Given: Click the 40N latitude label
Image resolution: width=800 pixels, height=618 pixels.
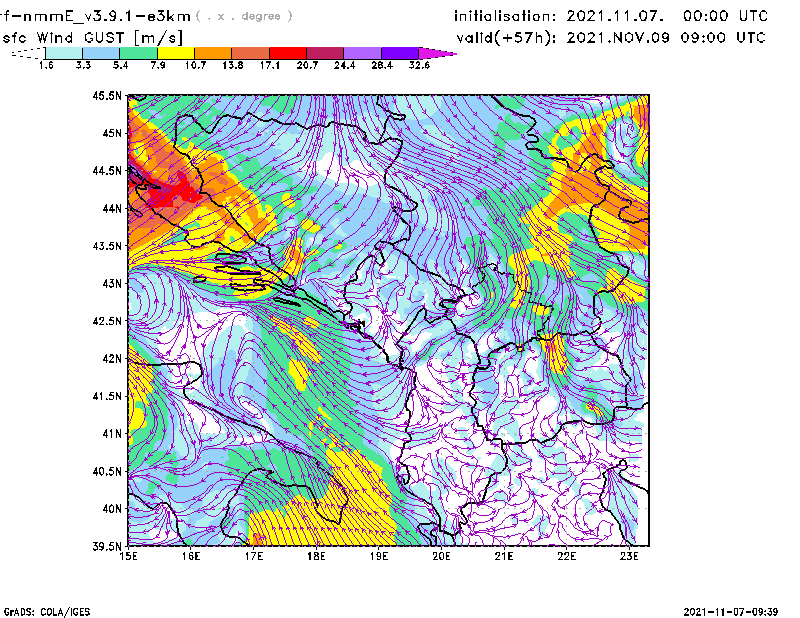Looking at the screenshot, I should [112, 509].
